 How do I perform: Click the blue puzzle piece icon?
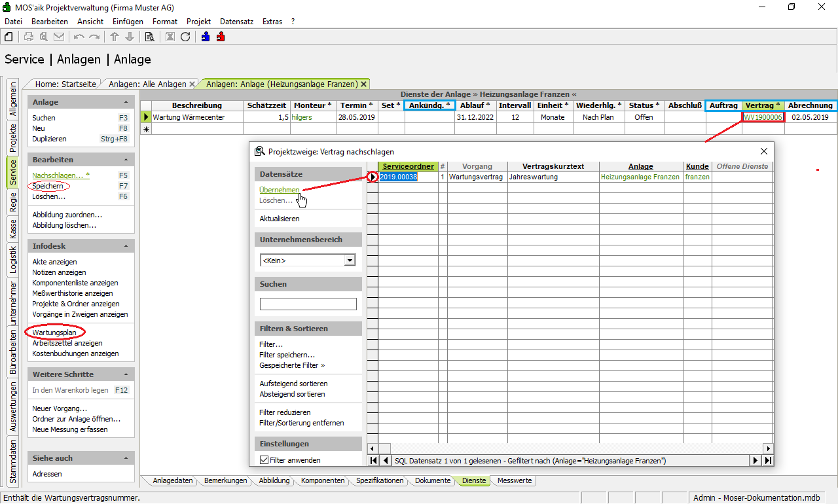click(206, 37)
